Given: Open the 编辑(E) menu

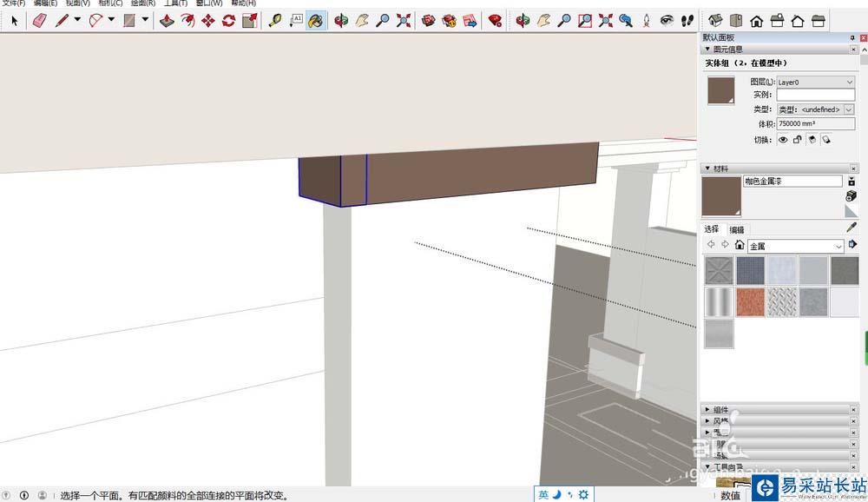Looking at the screenshot, I should [45, 3].
